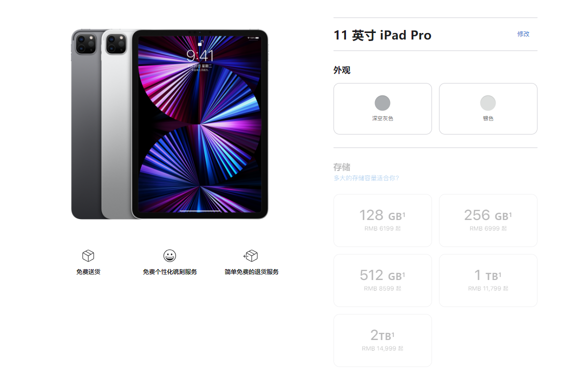This screenshot has width=588, height=374.
Task: Select the 银色 silver color circle
Action: 488,103
